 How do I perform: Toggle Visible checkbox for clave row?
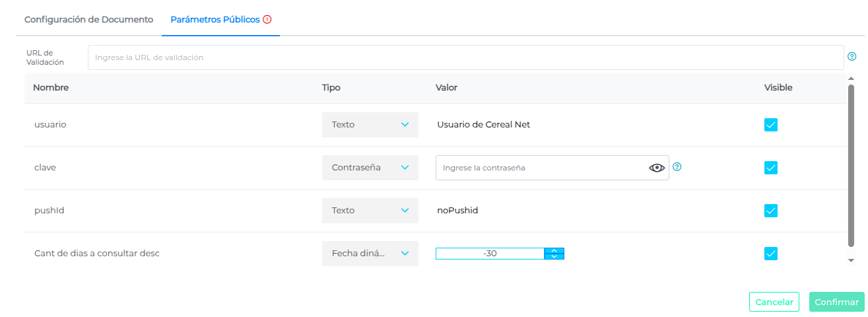(x=770, y=168)
